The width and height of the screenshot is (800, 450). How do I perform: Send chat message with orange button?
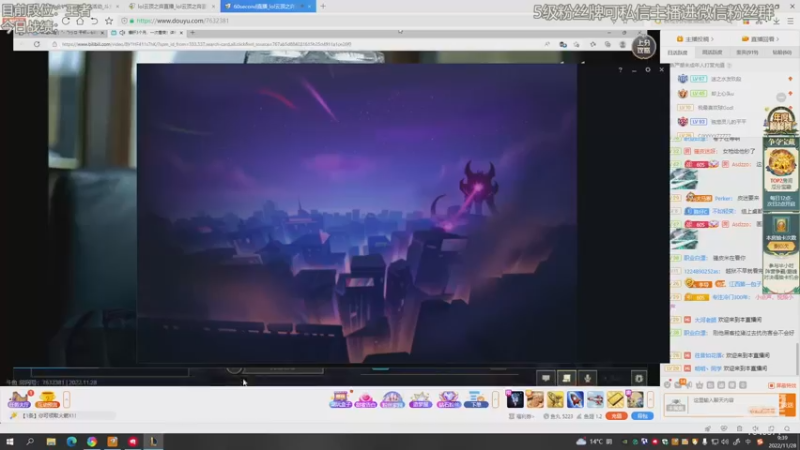(787, 405)
